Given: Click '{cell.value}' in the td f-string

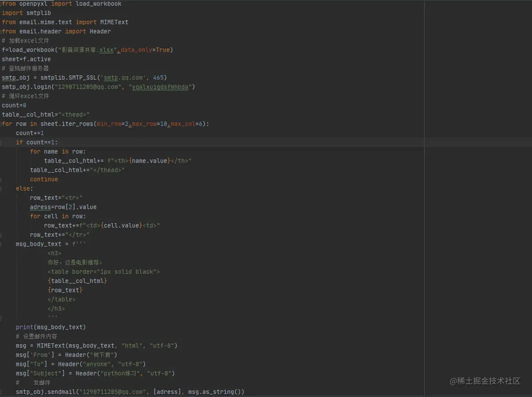Looking at the screenshot, I should pos(121,225).
